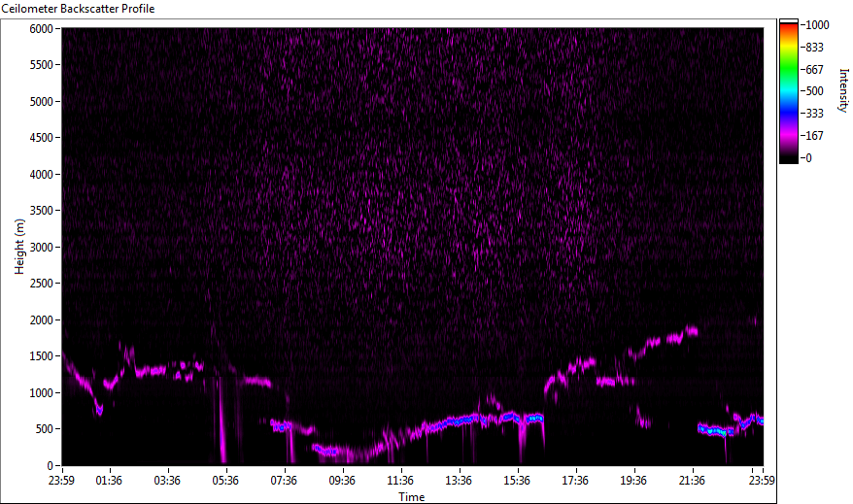
Task: Click the 0 tick on the height axis
Action: pos(51,466)
